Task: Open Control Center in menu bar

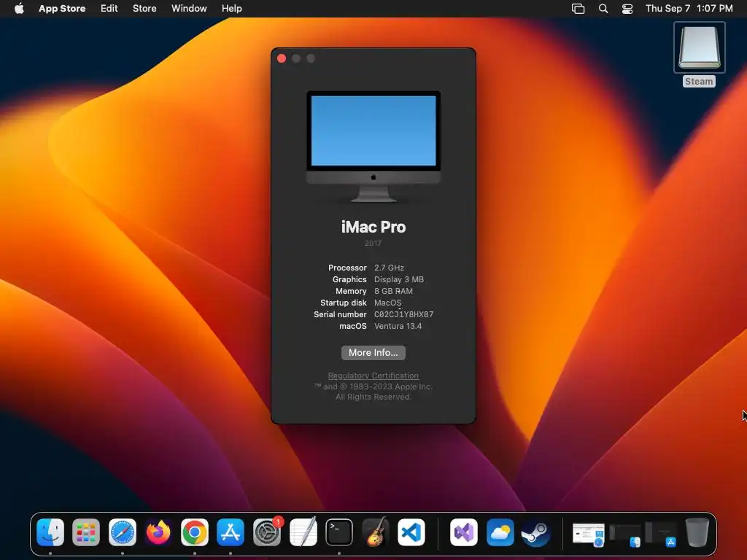Action: pos(627,9)
